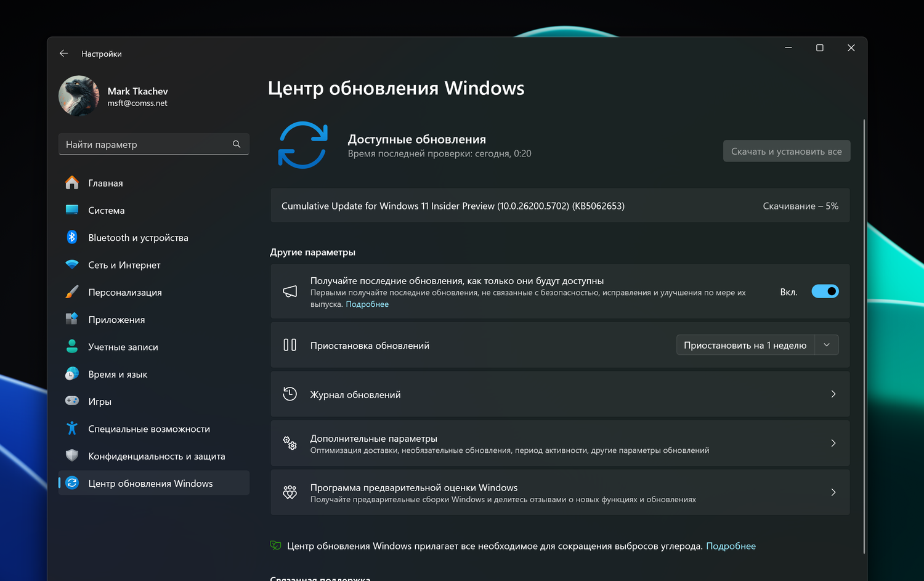Expand the Insider Program row chevron

(x=833, y=492)
